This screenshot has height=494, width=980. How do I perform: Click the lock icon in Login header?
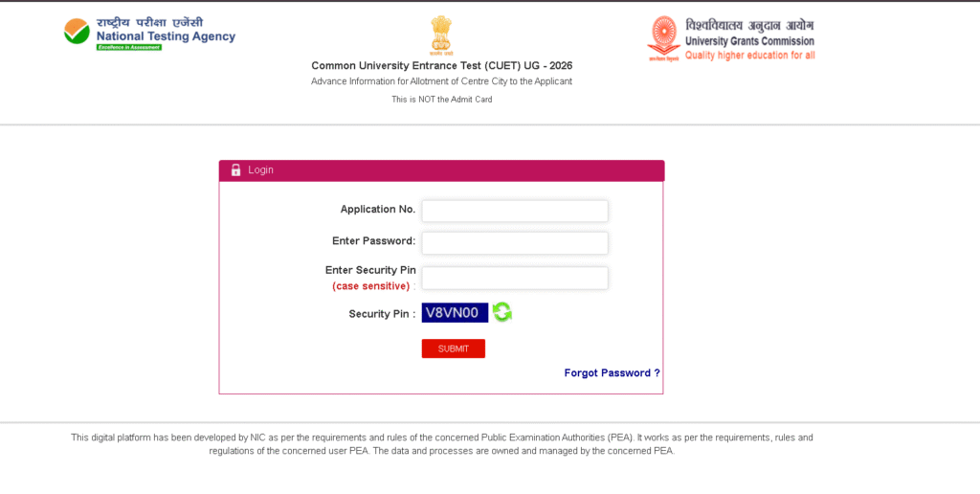coord(235,170)
